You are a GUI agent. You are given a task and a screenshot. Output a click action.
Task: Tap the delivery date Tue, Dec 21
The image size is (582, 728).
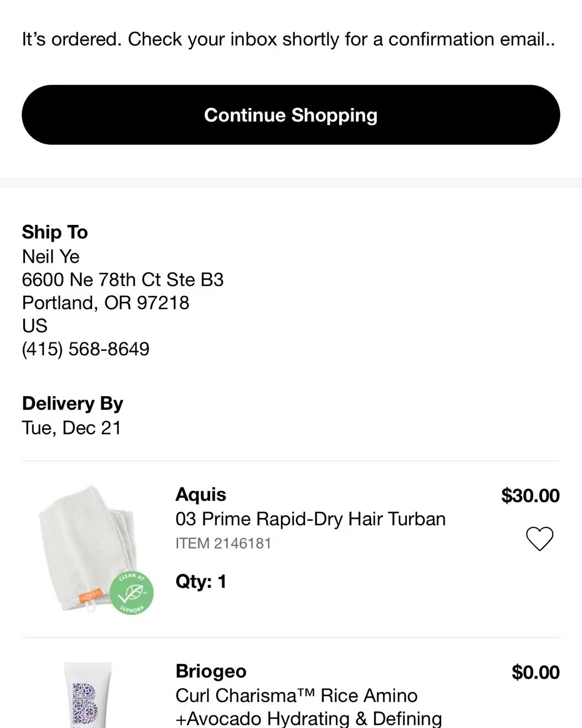pyautogui.click(x=72, y=428)
